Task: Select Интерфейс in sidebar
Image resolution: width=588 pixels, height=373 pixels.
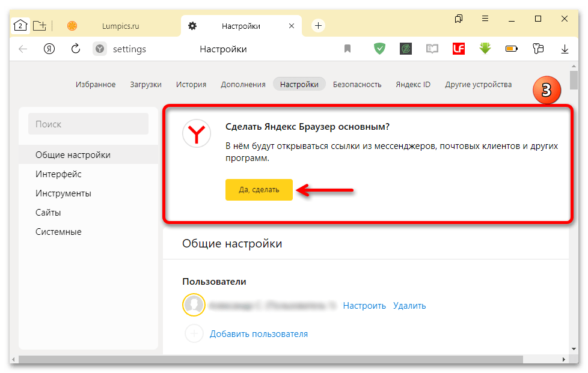Action: pyautogui.click(x=88, y=174)
